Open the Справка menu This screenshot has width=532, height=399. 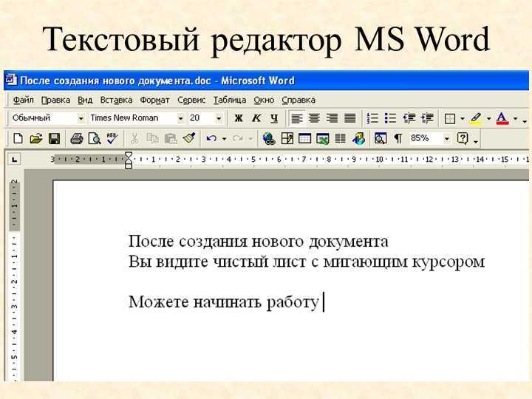click(299, 100)
